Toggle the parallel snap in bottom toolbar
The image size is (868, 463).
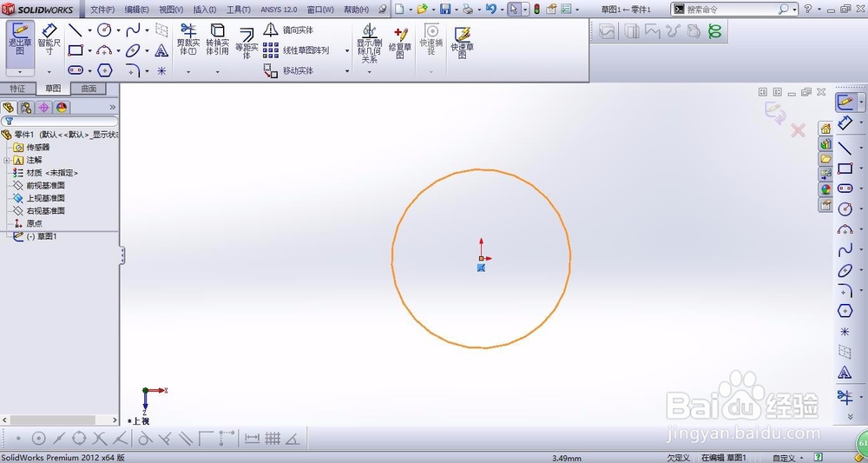click(x=186, y=439)
